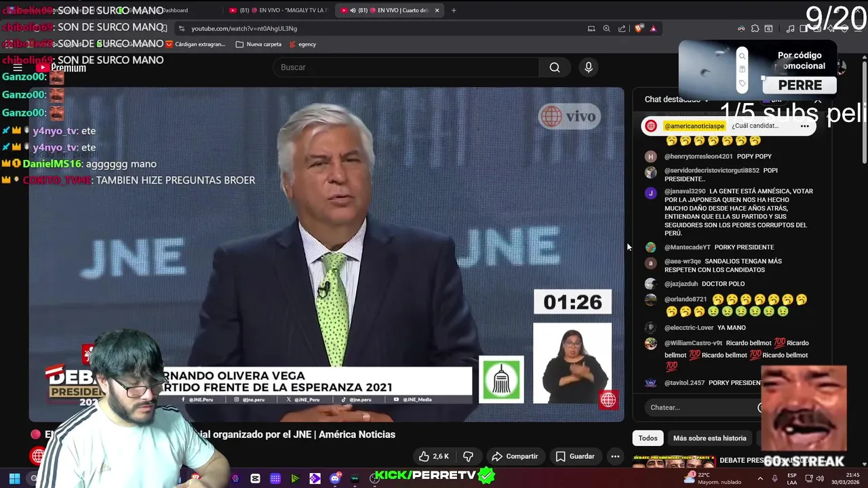Open the tab search toolbar icon
The height and width of the screenshot is (488, 868).
[x=768, y=28]
